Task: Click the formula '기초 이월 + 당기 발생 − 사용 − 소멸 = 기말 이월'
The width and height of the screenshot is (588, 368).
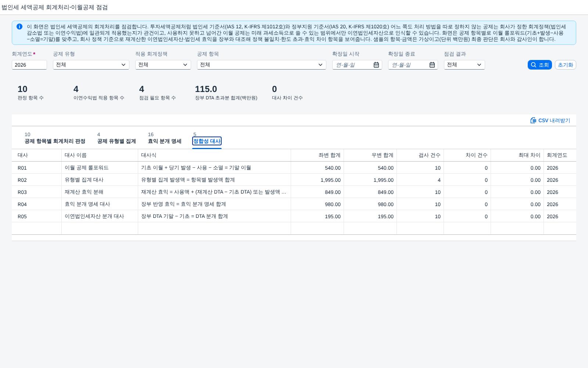Action: pos(196,168)
